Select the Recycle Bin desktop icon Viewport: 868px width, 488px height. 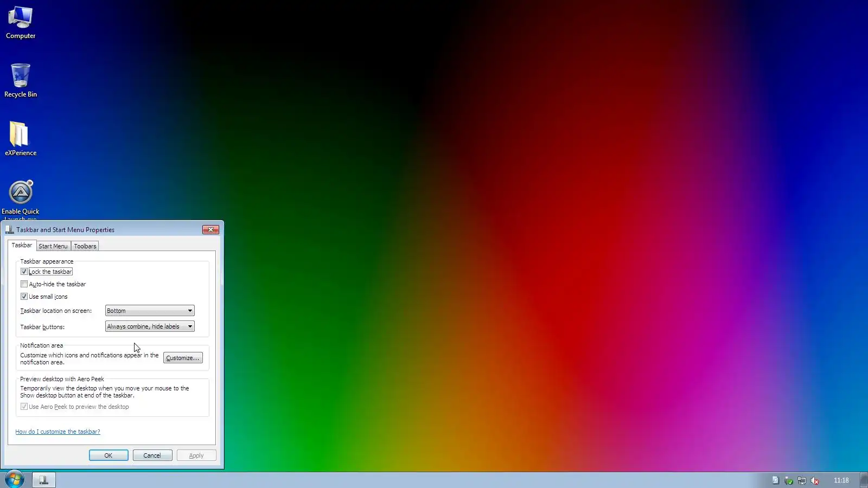21,80
